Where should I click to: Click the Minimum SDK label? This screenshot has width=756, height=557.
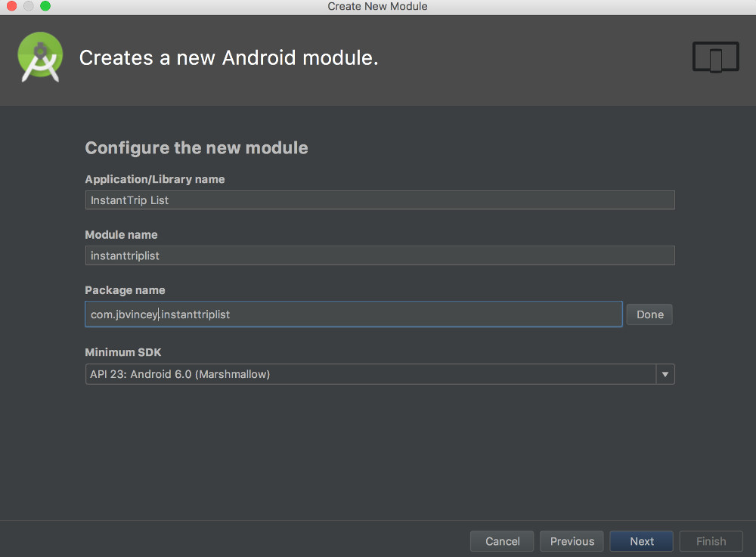tap(123, 352)
